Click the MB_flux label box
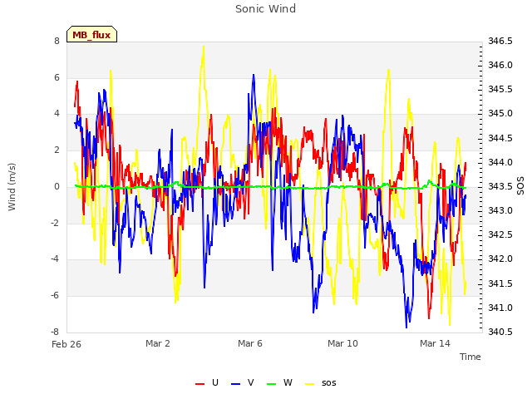The height and width of the screenshot is (399, 532). 91,34
